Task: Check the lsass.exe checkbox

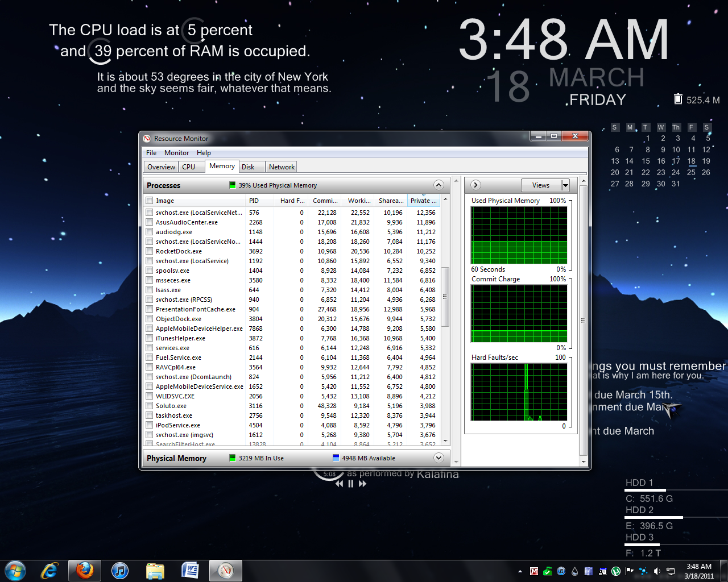Action: pyautogui.click(x=150, y=290)
